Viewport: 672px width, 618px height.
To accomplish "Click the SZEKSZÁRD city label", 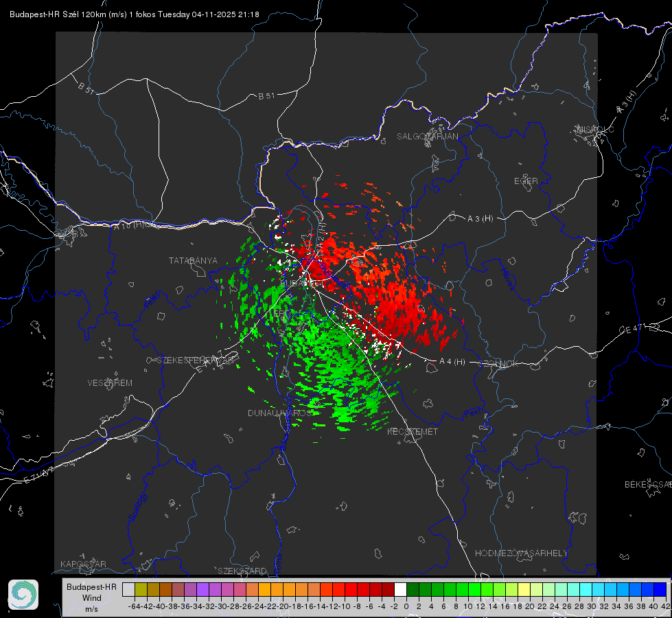I will pos(242,571).
